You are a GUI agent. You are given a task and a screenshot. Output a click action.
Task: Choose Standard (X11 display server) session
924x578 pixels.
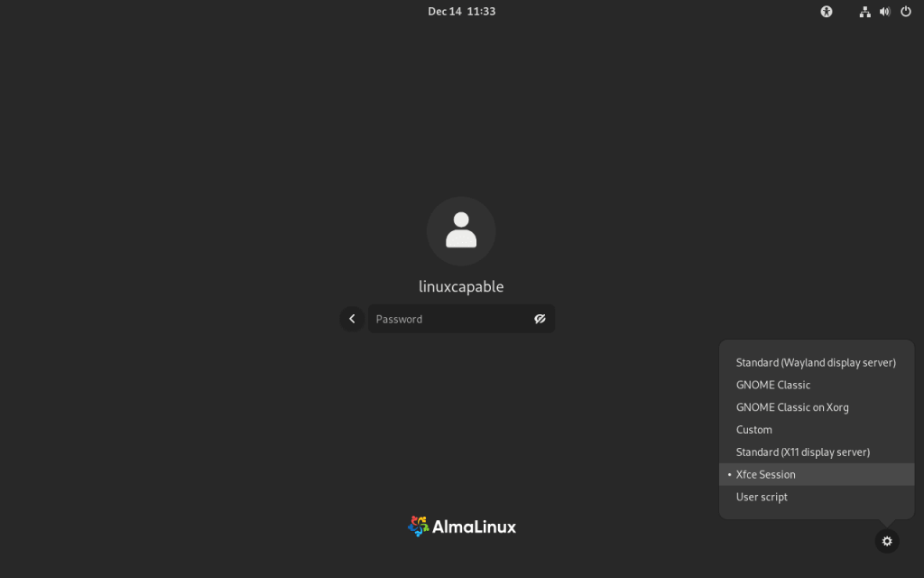point(817,452)
